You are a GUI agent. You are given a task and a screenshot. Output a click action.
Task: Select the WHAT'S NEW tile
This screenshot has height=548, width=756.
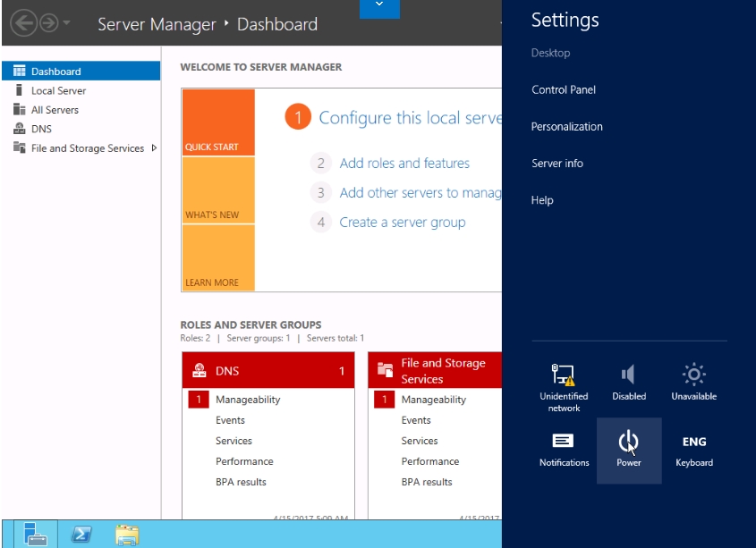[218, 190]
